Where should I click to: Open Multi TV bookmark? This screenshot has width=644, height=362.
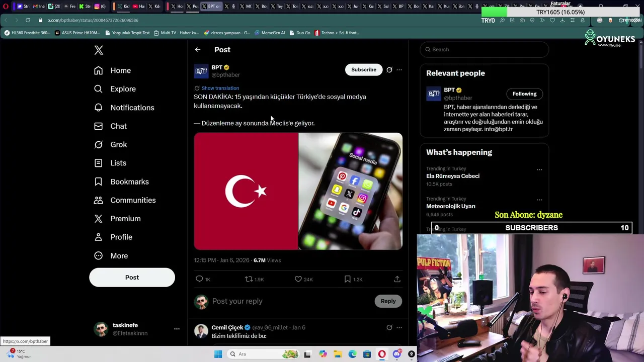[x=176, y=33]
